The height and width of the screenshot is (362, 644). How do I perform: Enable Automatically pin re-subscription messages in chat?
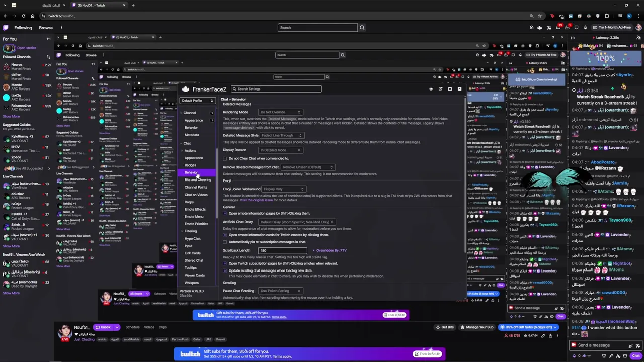tap(225, 242)
